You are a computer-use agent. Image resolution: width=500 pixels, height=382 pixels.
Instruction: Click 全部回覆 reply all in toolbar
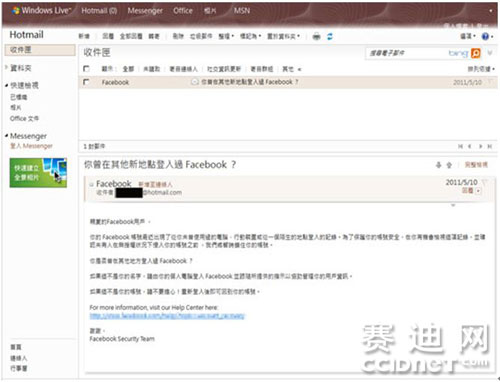pos(131,36)
